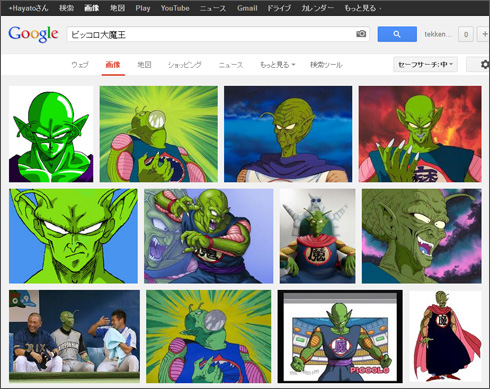Click 地図 in the black top bar
Viewport: 490px width, 389px height.
pos(117,8)
